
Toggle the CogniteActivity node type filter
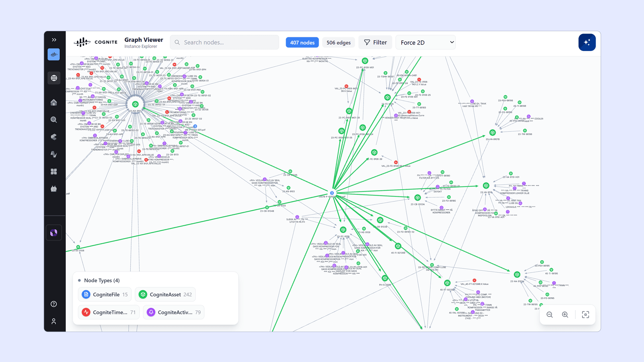click(174, 312)
